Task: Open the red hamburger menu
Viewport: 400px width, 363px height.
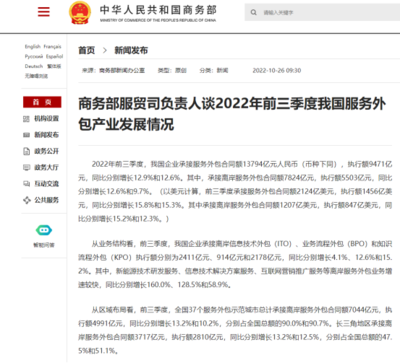Action: click(x=44, y=12)
